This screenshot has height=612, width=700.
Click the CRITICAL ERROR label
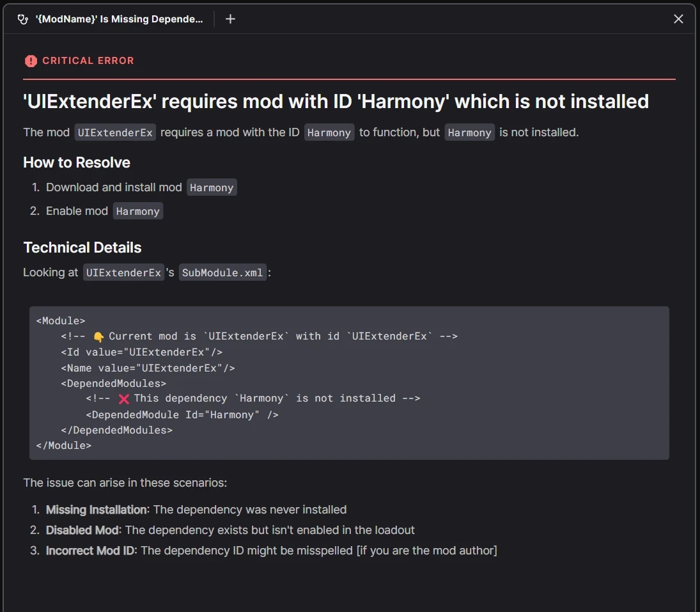(x=88, y=61)
